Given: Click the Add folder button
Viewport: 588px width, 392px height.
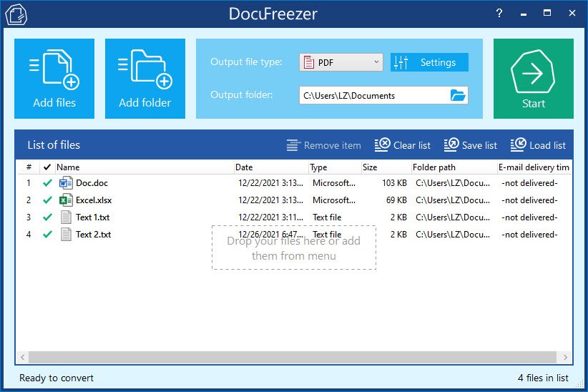Looking at the screenshot, I should [145, 79].
